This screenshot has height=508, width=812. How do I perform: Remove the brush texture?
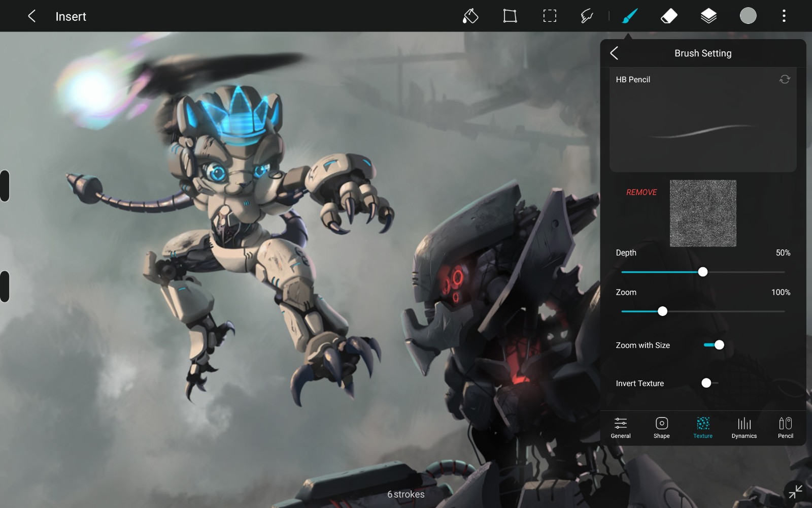click(641, 192)
